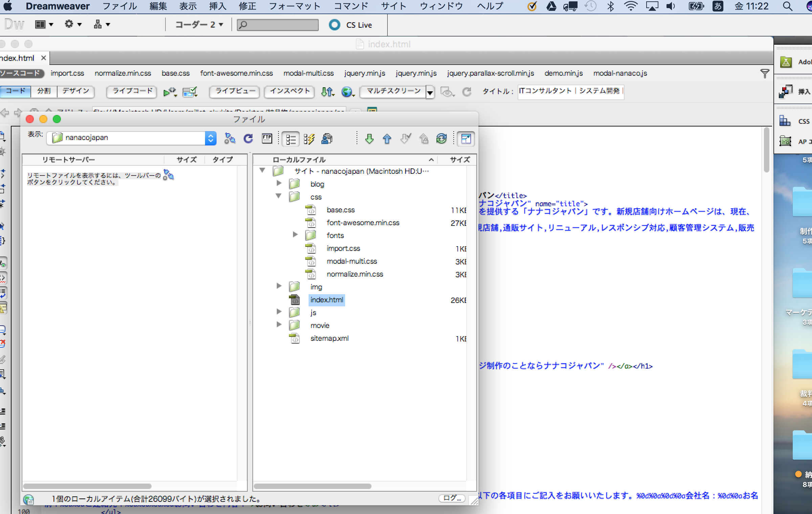This screenshot has width=812, height=514.
Task: Click the ログ... button in Files status bar
Action: coord(452,498)
